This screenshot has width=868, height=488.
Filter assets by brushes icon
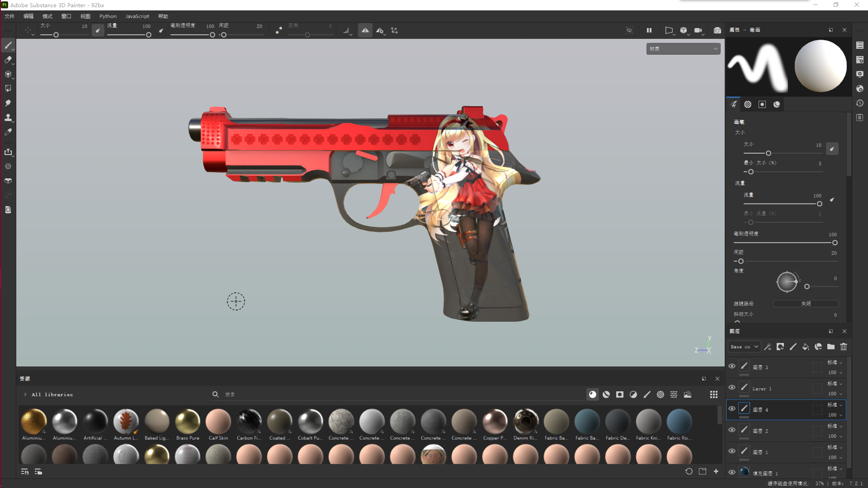(x=647, y=394)
